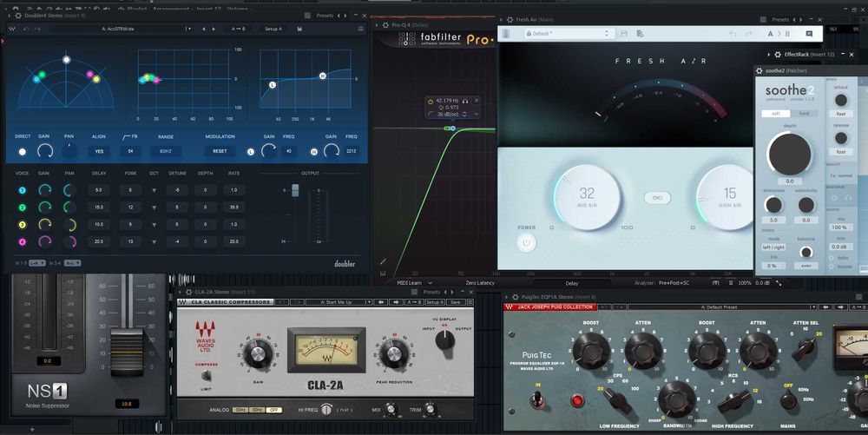Click Pro-Q piano display icon
The width and height of the screenshot is (868, 435).
click(382, 273)
